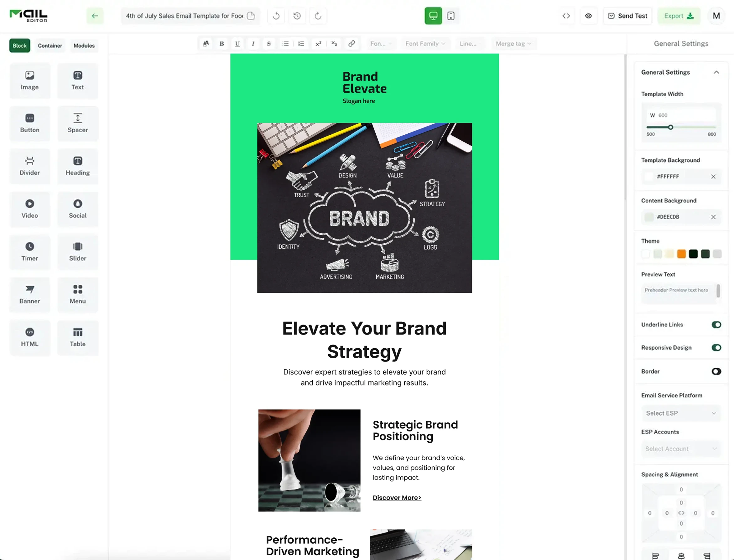Add a Heading block
Image resolution: width=734 pixels, height=560 pixels.
click(78, 166)
